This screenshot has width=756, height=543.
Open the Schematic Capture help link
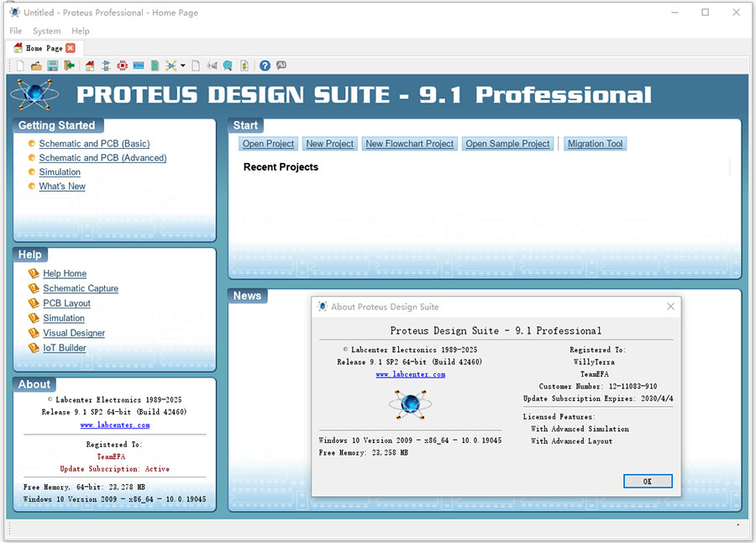click(x=81, y=288)
